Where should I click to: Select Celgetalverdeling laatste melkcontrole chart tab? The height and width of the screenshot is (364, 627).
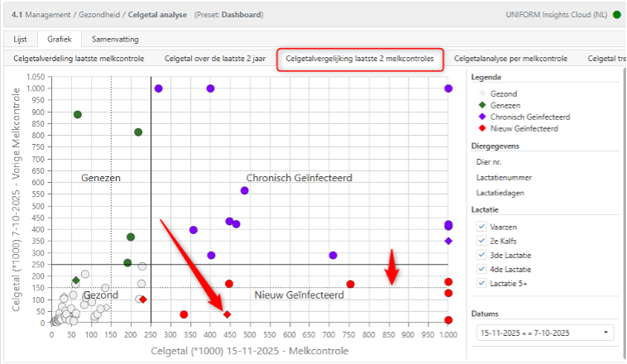pyautogui.click(x=76, y=59)
